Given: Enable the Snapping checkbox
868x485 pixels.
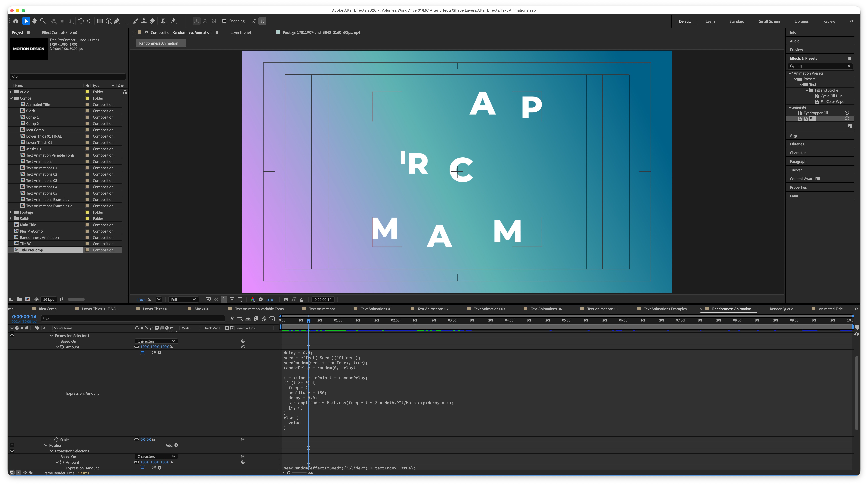Looking at the screenshot, I should pyautogui.click(x=224, y=21).
